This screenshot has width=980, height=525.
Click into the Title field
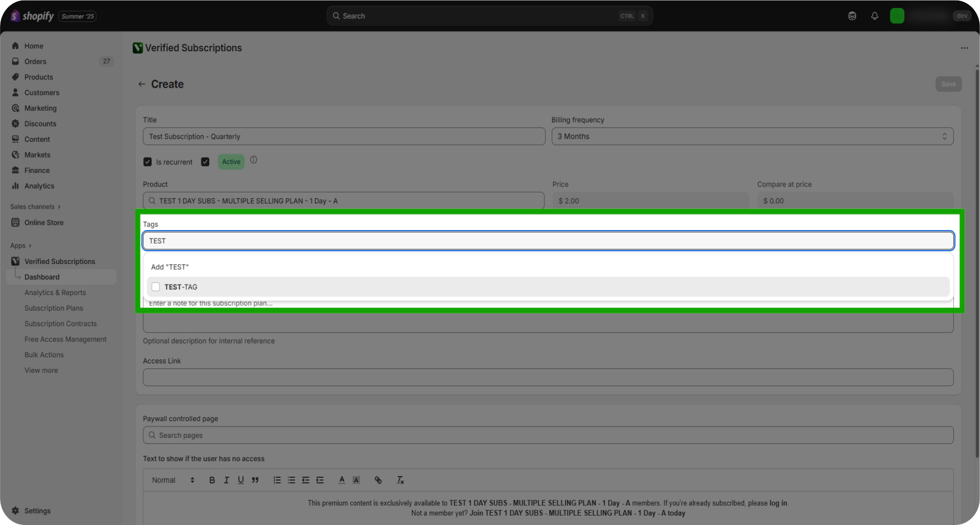tap(344, 136)
